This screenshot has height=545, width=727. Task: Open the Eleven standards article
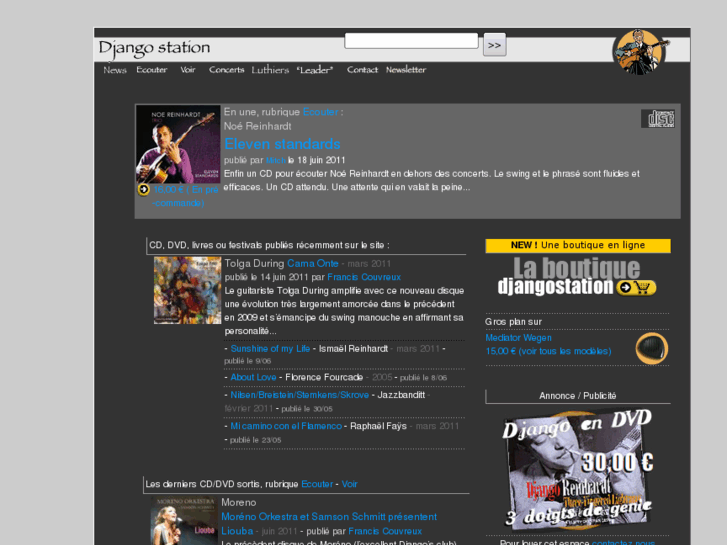282,144
